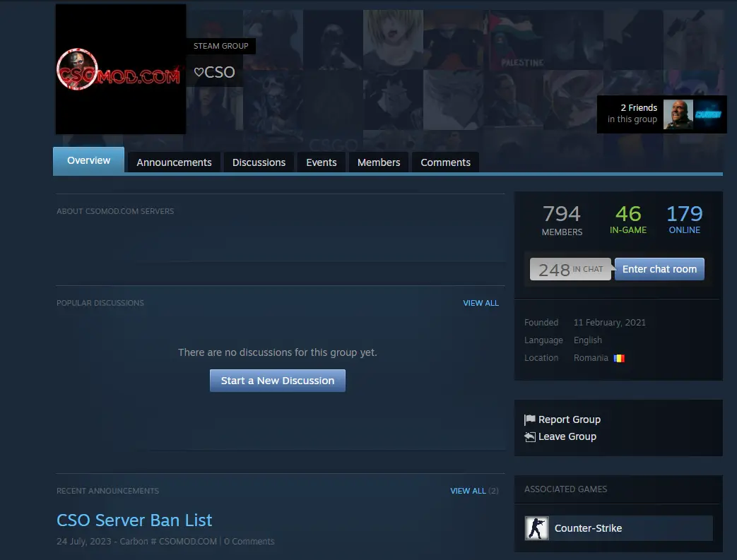Click the CSOMOD.COM group avatar image
Image resolution: width=737 pixels, height=560 pixels.
(x=120, y=69)
